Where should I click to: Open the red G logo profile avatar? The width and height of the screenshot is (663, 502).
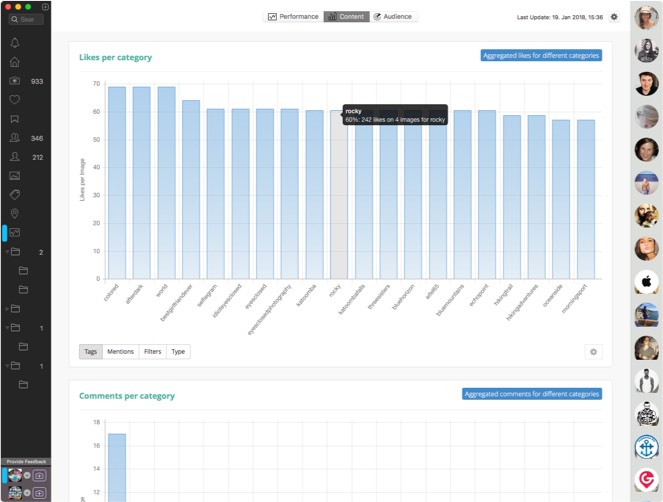click(x=647, y=480)
